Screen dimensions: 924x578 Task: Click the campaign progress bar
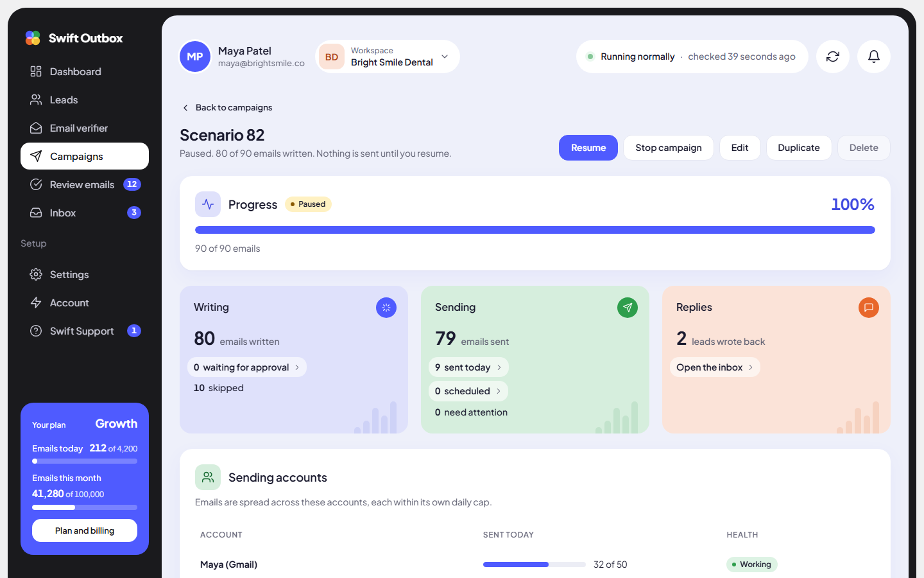[535, 230]
